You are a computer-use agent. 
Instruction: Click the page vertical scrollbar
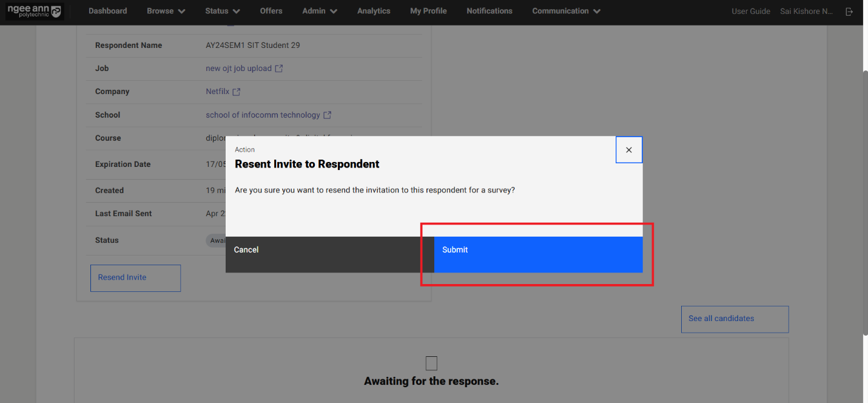[864, 200]
